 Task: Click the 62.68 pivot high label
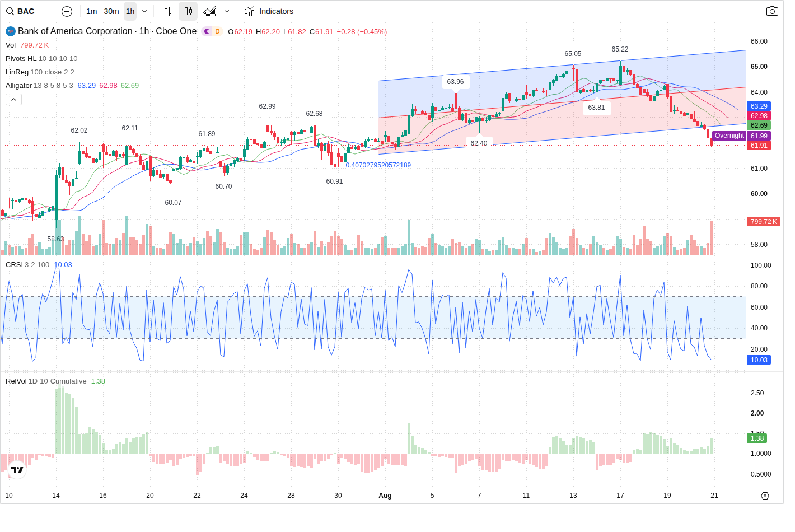tap(314, 114)
